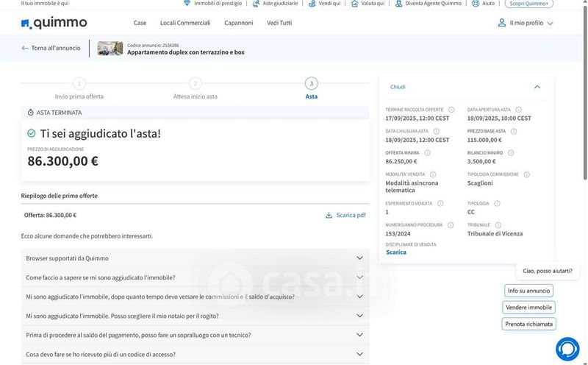
Task: Expand 'Browser supportati da Quimmo' question
Action: pos(195,258)
